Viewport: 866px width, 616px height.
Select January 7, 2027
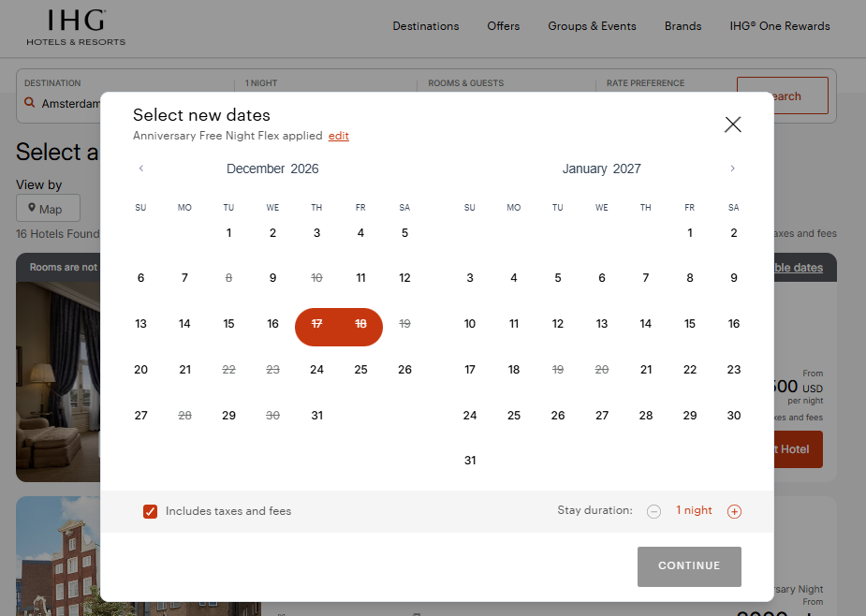[646, 278]
